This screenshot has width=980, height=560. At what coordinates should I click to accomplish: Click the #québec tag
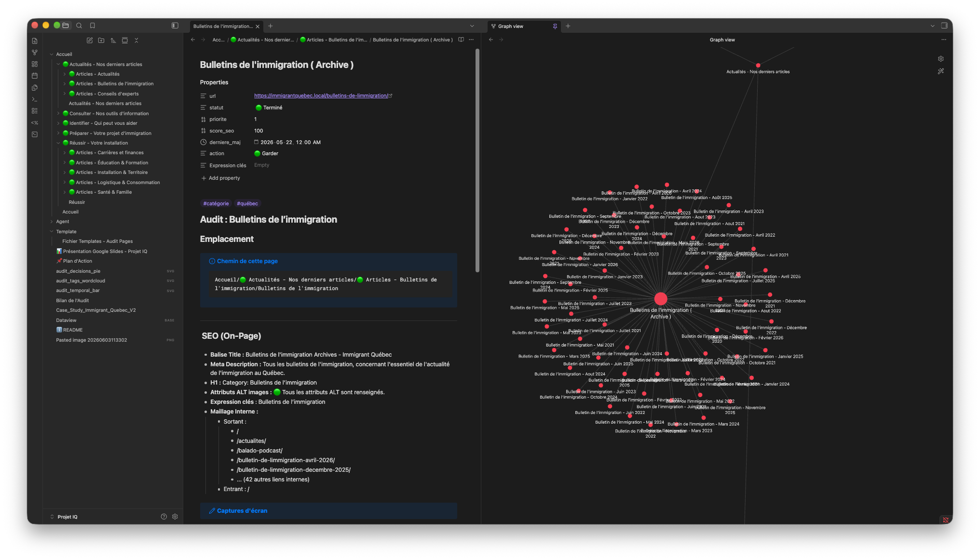click(247, 204)
